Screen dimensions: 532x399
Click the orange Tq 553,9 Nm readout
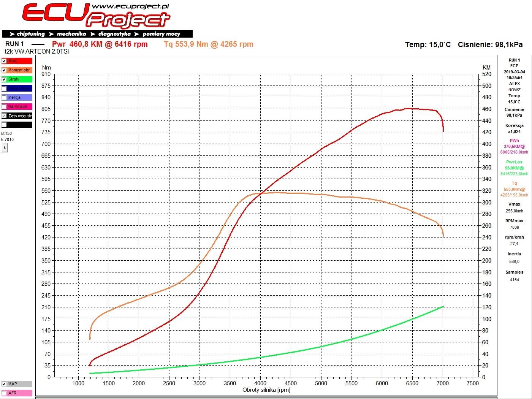(x=209, y=44)
